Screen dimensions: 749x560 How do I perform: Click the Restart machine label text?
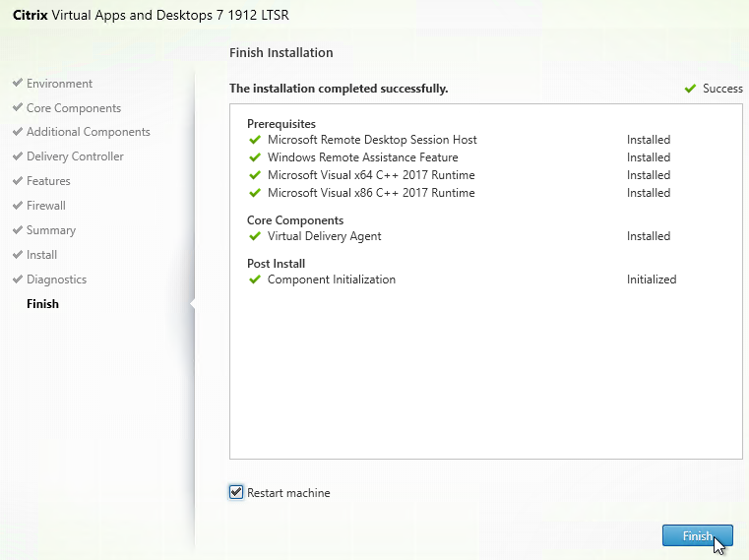(x=288, y=493)
